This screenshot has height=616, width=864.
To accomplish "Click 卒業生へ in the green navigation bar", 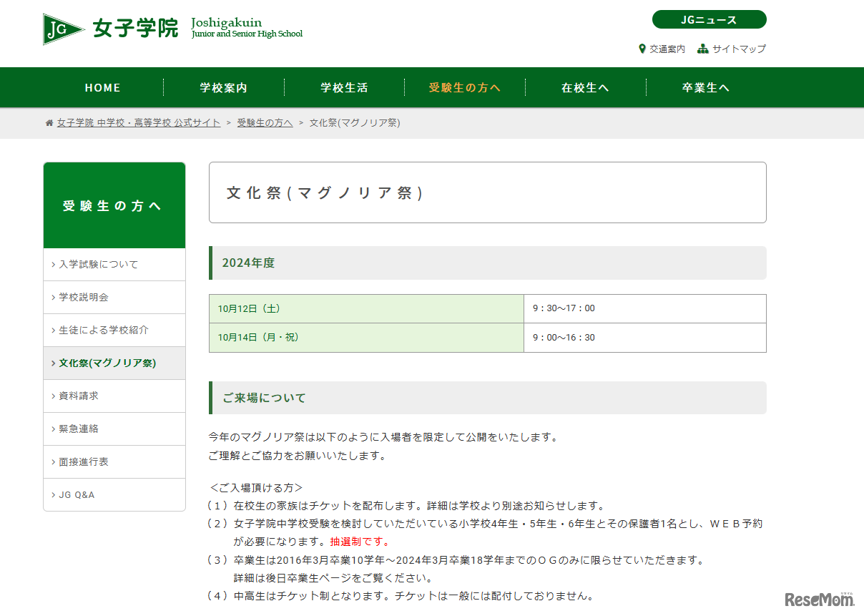I will click(x=706, y=88).
